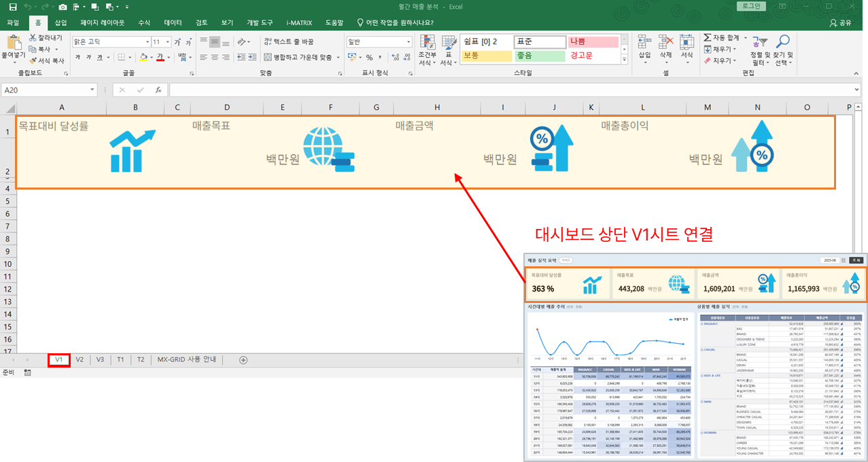Open the 삽입 (Insert) ribbon tab

click(60, 22)
